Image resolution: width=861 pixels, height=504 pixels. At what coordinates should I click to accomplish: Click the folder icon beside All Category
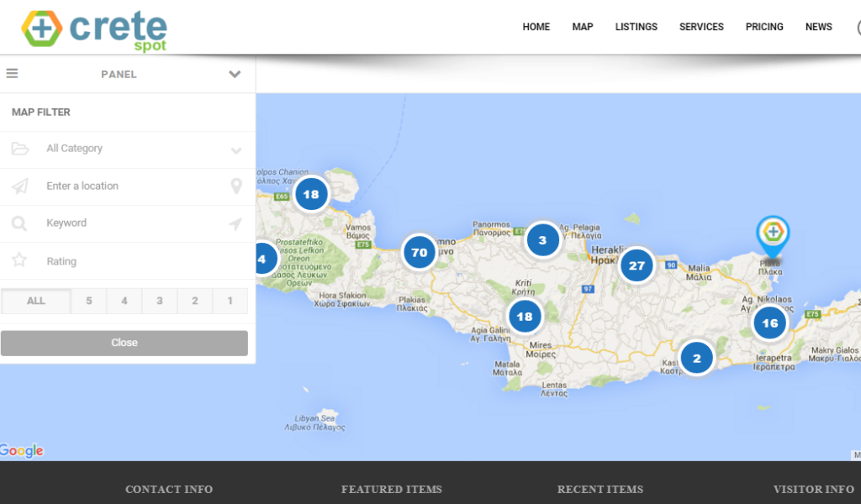[20, 149]
